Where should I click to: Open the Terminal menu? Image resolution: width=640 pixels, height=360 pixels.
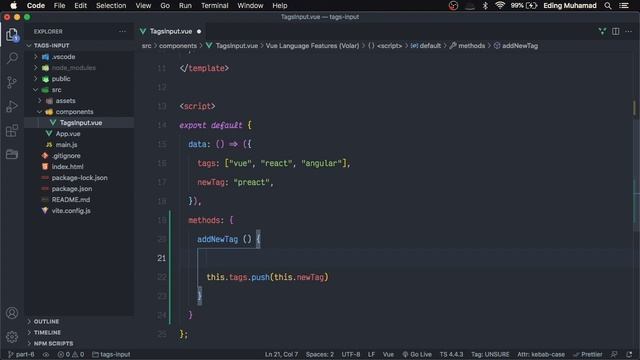(214, 6)
